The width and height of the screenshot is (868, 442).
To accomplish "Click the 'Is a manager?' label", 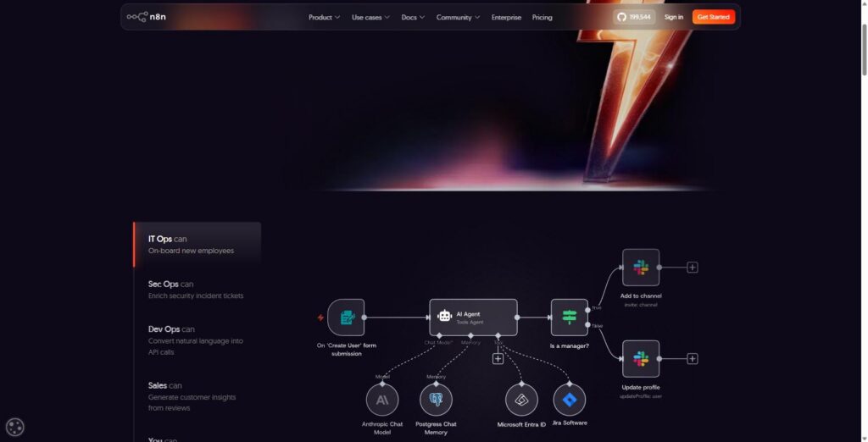I will 569,345.
